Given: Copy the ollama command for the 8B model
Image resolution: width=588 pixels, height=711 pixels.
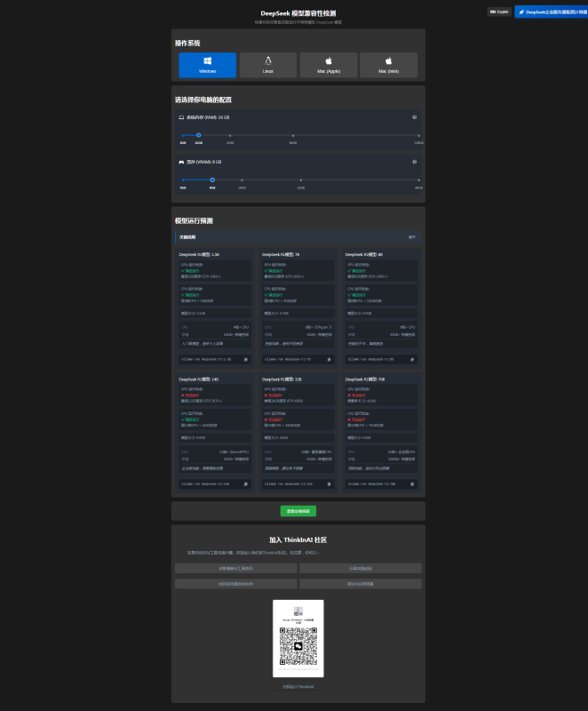Looking at the screenshot, I should 412,359.
